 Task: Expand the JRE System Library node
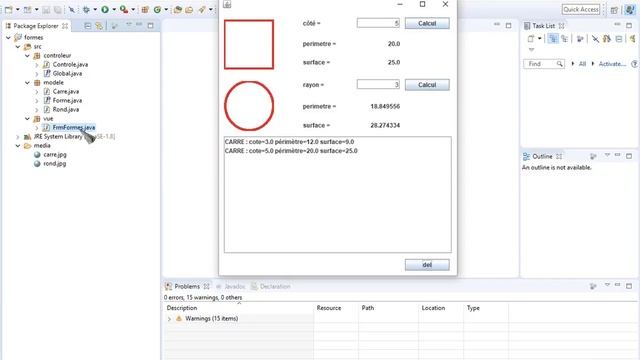pos(18,137)
